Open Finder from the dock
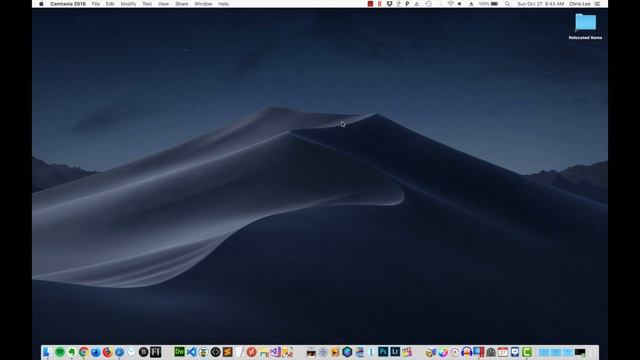The height and width of the screenshot is (360, 640). [47, 352]
